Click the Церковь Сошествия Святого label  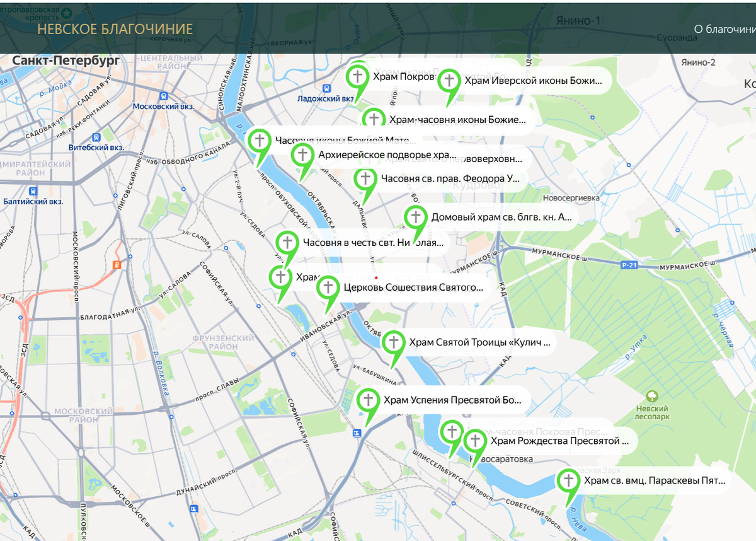point(413,288)
